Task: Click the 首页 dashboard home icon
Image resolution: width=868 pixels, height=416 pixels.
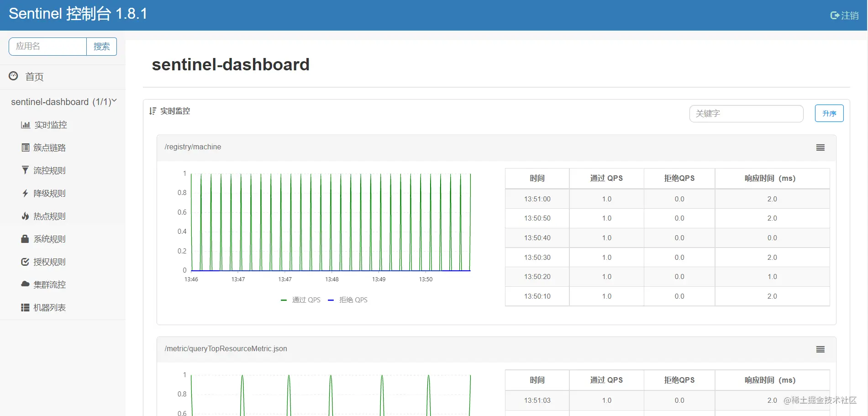Action: point(14,76)
